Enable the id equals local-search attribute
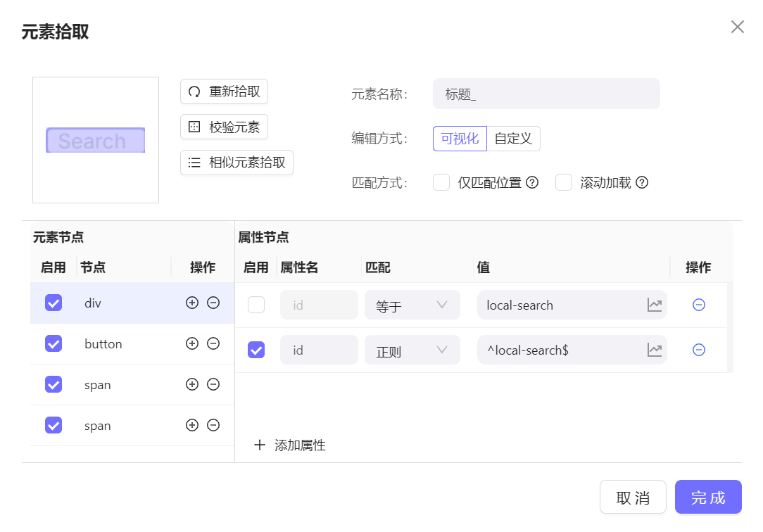Viewport: 763px width, 532px height. 256,305
